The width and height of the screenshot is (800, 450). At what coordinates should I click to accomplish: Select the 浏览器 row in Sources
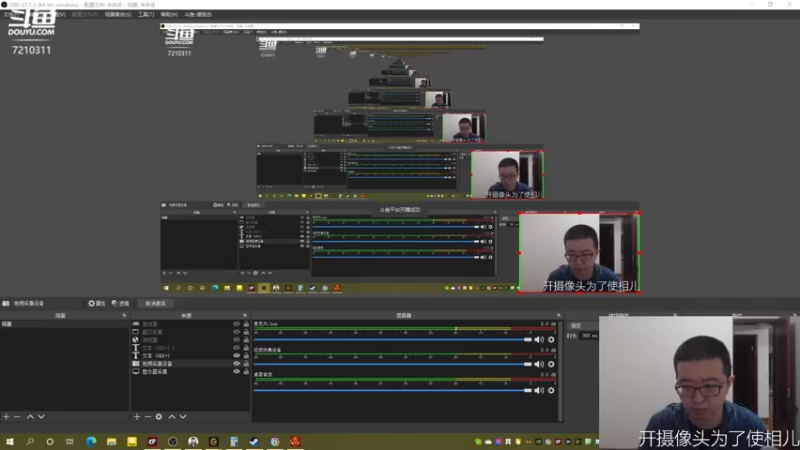coord(190,340)
